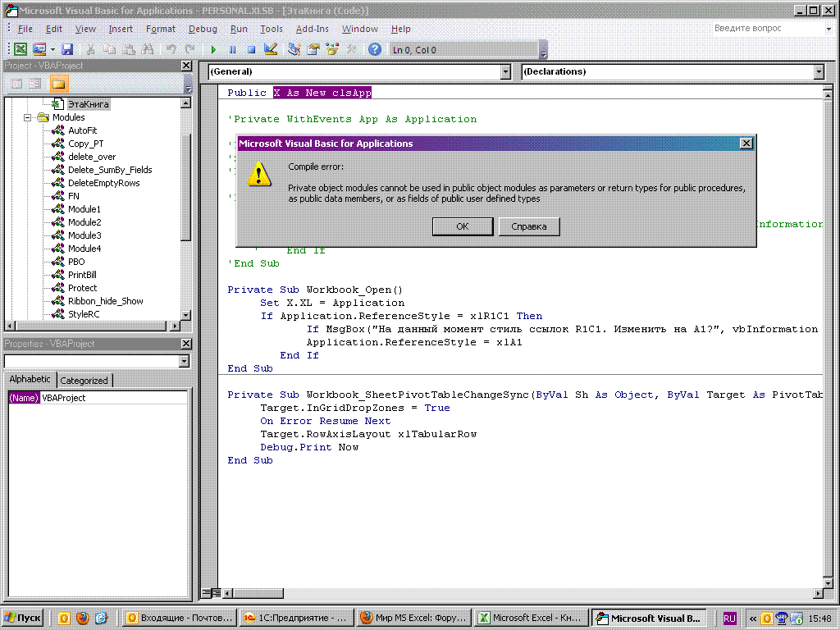Select the ЭтаКнига tree item
The width and height of the screenshot is (840, 630).
[x=88, y=104]
